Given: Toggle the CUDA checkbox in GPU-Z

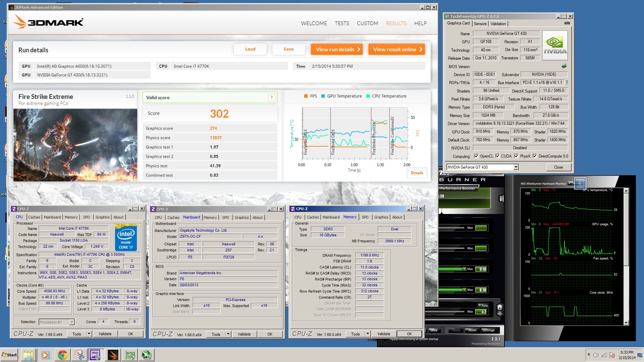Looking at the screenshot, I should (x=497, y=156).
